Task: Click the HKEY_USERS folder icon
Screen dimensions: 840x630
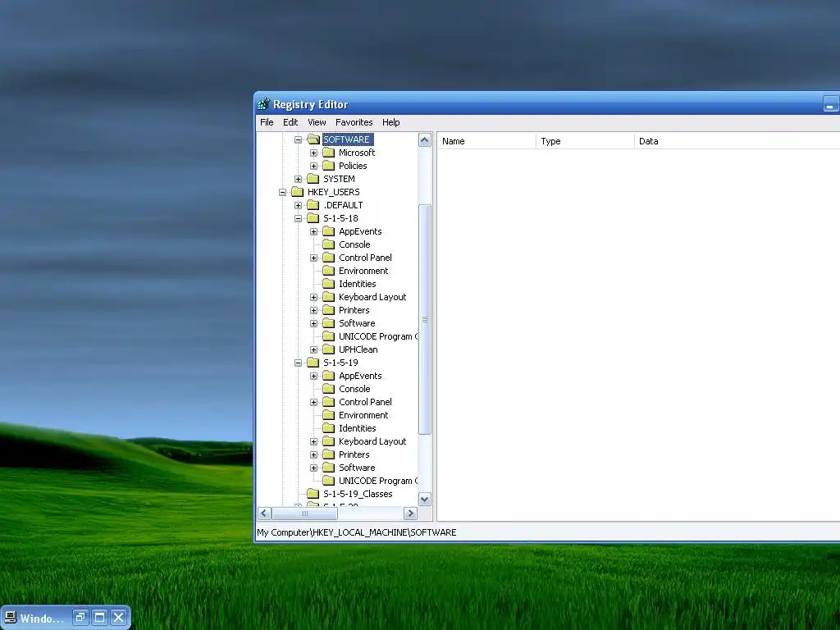Action: (297, 192)
